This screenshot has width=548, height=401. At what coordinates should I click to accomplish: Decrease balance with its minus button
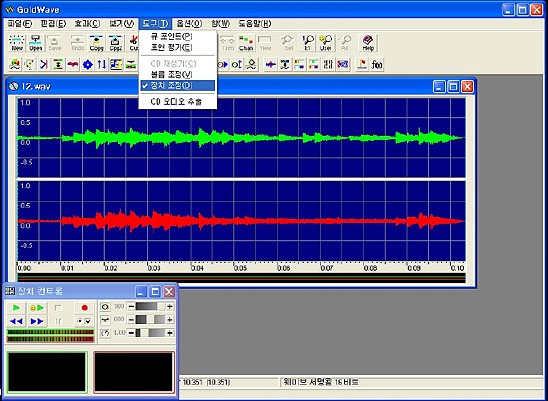(131, 320)
